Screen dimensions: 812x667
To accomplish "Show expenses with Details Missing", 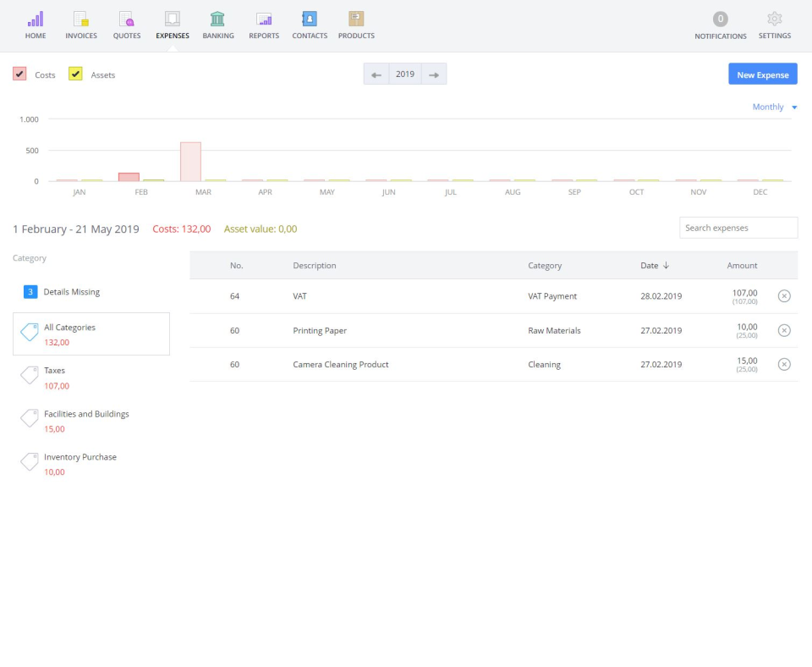I will coord(71,292).
